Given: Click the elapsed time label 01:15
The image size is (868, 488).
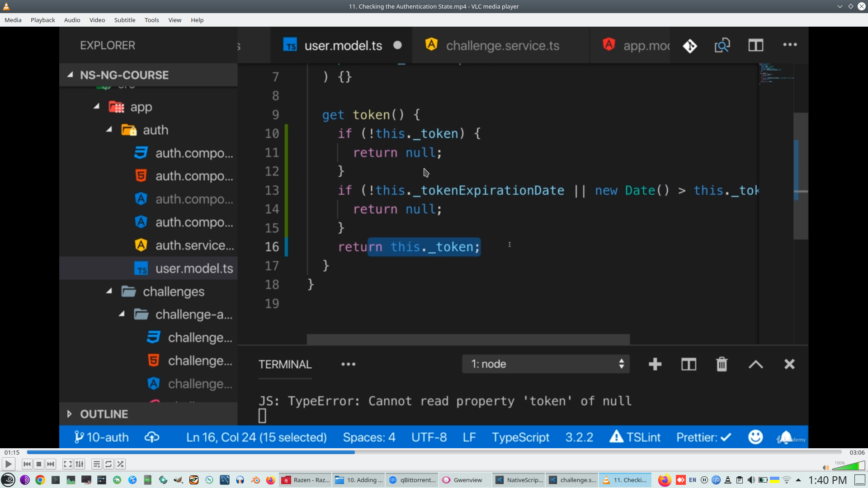Looking at the screenshot, I should (x=12, y=452).
